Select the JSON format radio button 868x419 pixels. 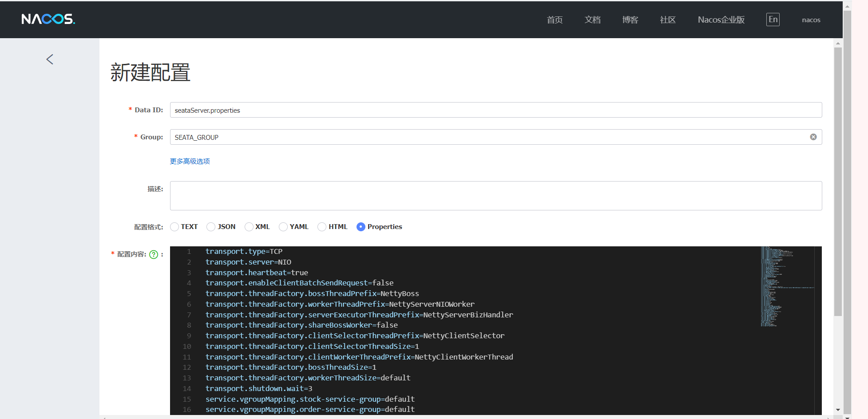(211, 227)
